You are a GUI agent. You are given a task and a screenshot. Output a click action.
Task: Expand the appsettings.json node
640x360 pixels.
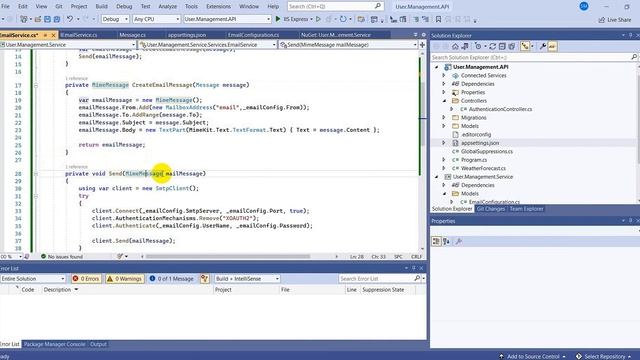(x=444, y=143)
